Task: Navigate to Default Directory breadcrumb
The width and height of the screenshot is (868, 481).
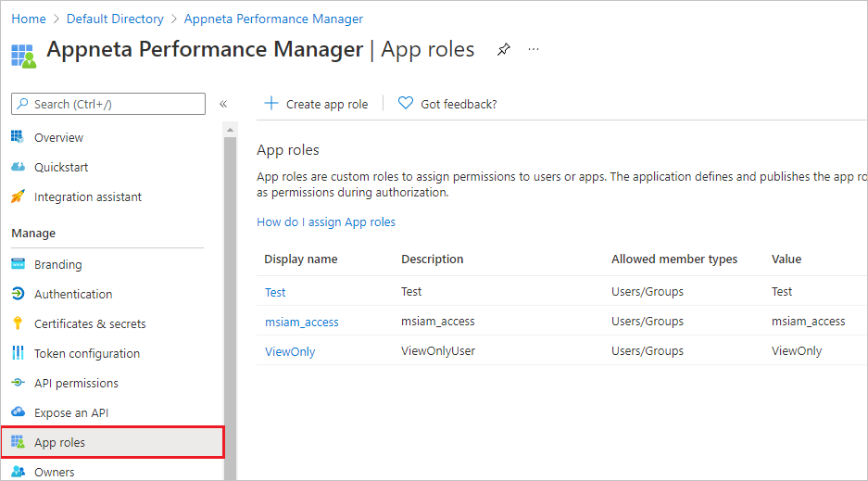Action: pos(115,19)
